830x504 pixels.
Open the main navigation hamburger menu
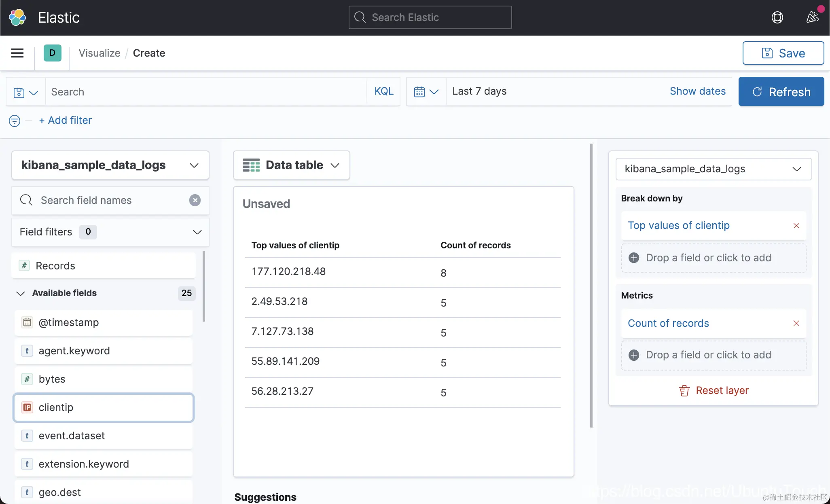[17, 53]
